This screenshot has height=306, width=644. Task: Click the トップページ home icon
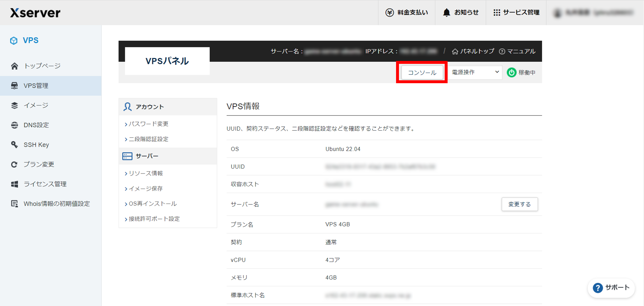(14, 66)
